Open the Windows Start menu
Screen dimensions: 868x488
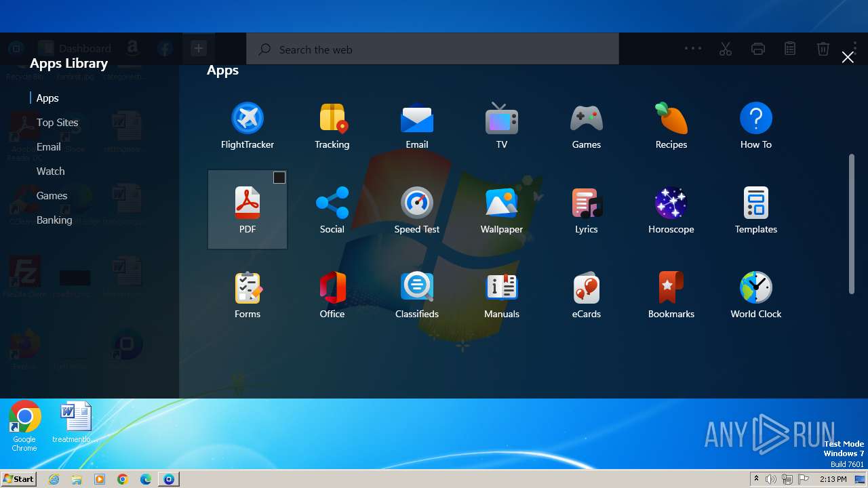pyautogui.click(x=19, y=479)
